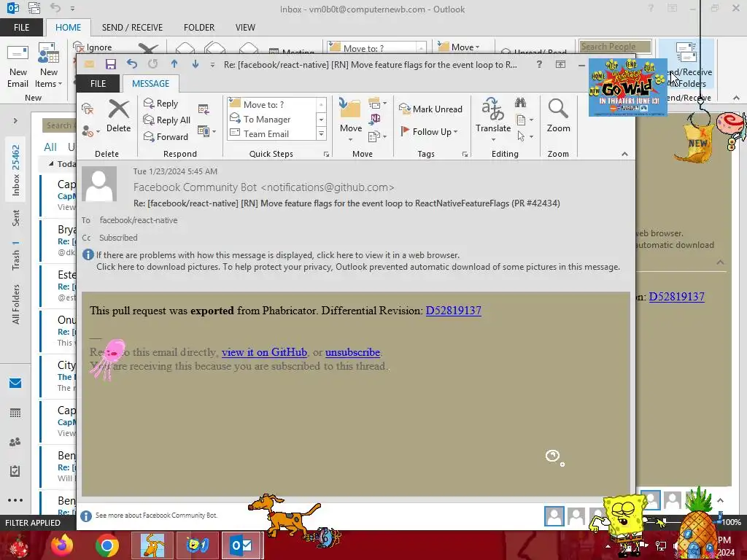747x560 pixels.
Task: Collapse the message window ribbon
Action: click(x=624, y=154)
